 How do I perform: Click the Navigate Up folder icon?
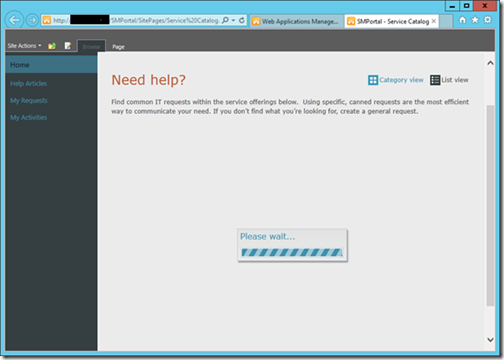52,46
